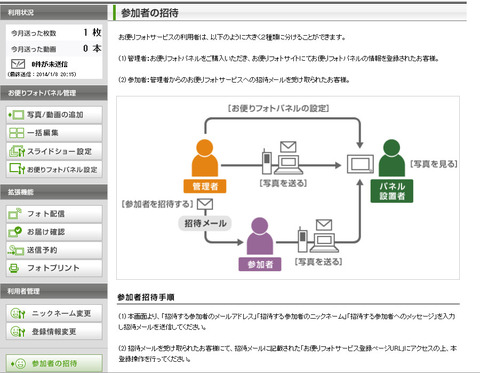Select the highlighted 参加者の招待 button

tap(54, 363)
